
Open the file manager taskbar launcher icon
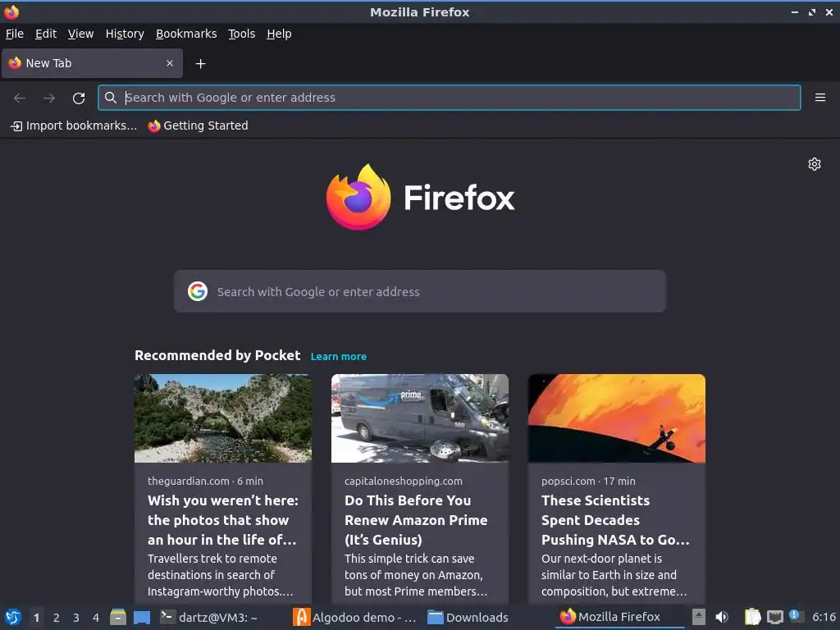[x=118, y=617]
